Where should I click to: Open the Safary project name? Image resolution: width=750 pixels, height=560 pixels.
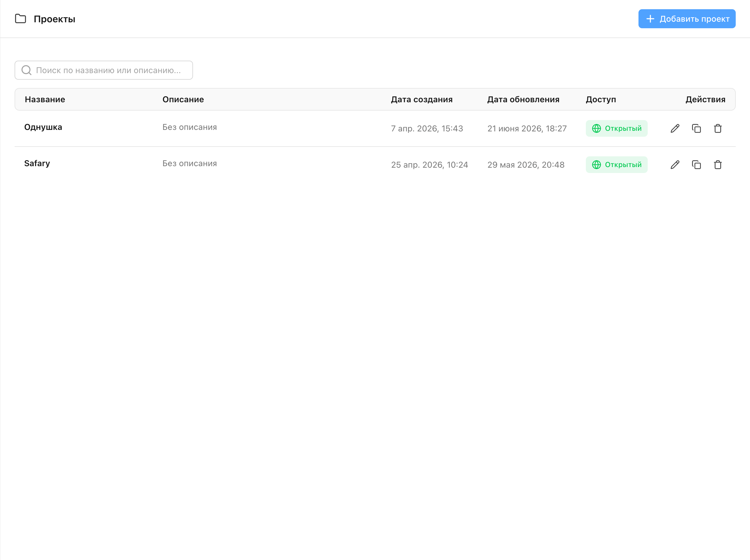pos(37,163)
